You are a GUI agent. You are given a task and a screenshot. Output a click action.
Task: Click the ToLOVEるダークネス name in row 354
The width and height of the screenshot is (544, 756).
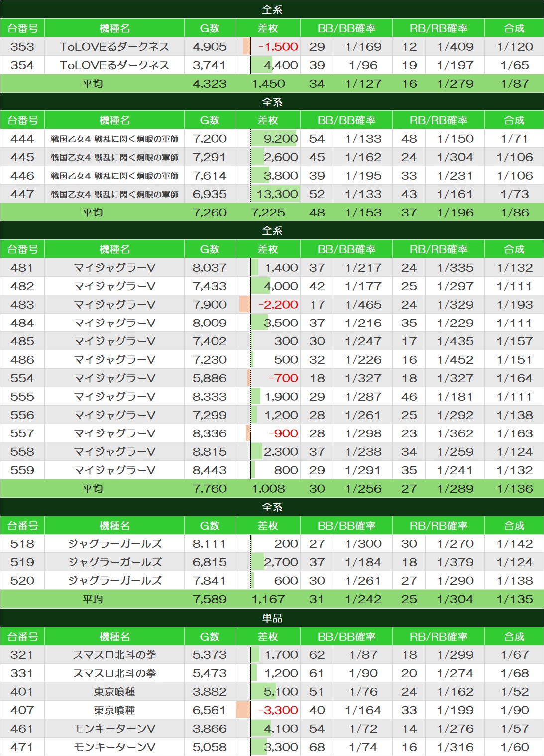tap(114, 65)
